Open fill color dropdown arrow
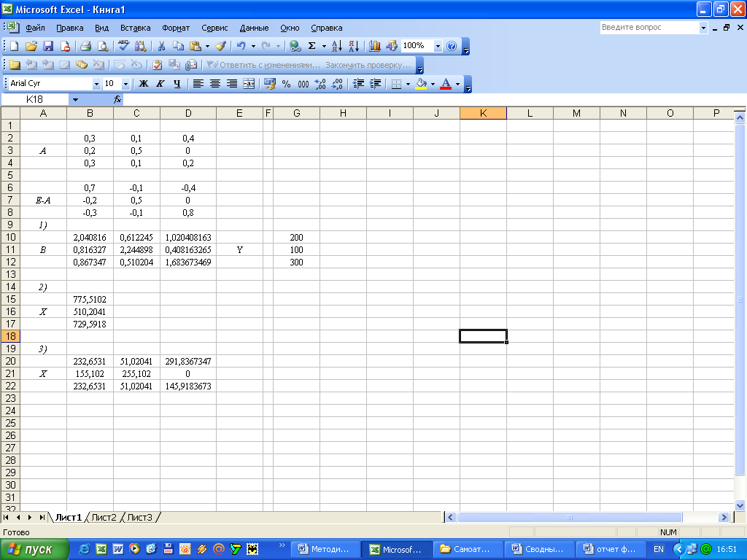The width and height of the screenshot is (747, 560). coord(433,85)
